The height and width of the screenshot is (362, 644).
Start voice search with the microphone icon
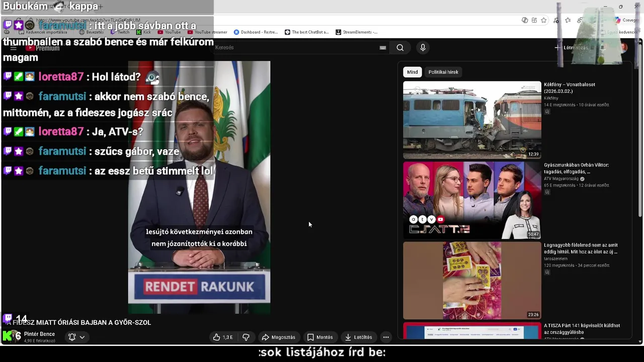point(423,47)
